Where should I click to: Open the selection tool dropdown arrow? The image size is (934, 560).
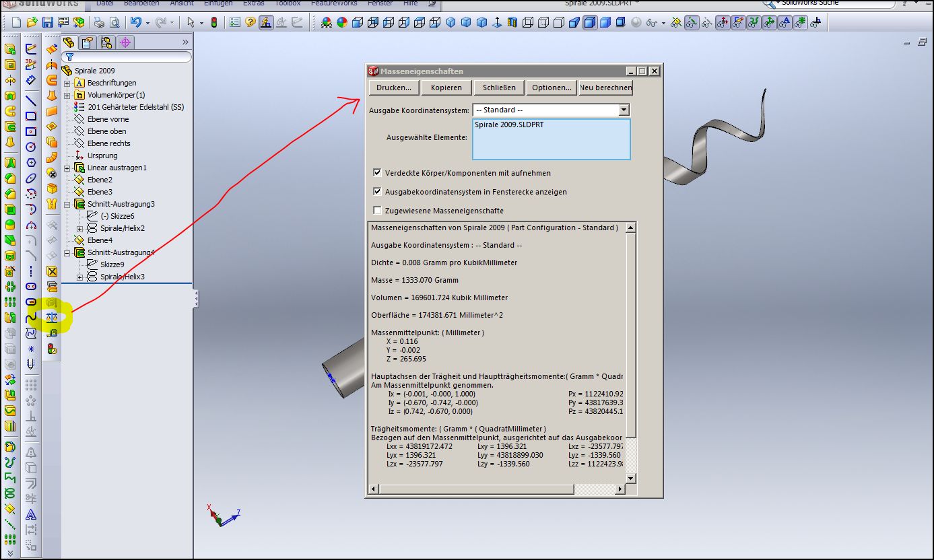(201, 22)
